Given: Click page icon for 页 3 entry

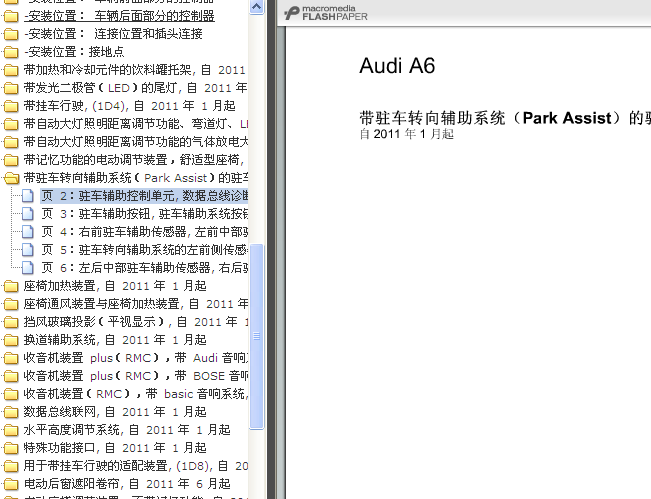Looking at the screenshot, I should [x=28, y=214].
